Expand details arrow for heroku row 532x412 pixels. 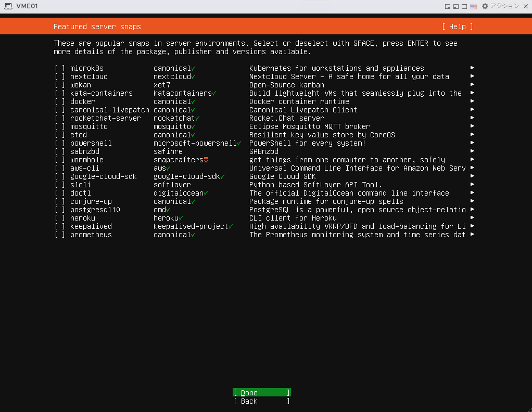(x=472, y=217)
